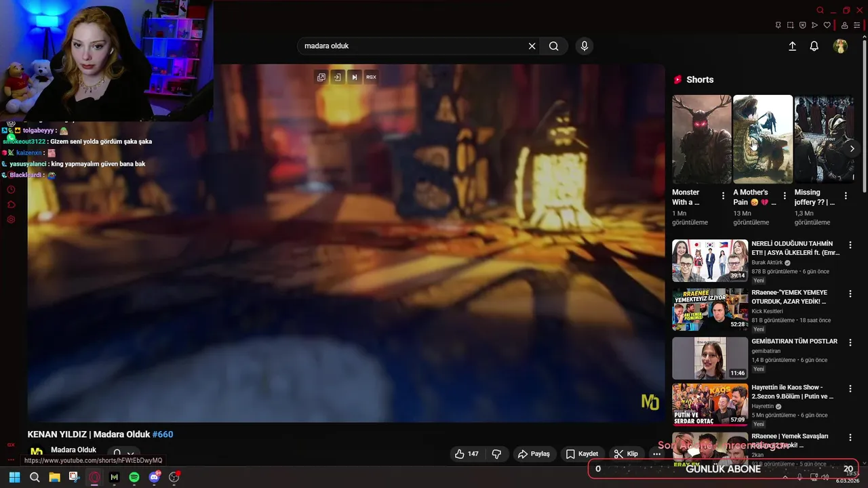Viewport: 868px width, 488px height.
Task: Open Opera easy setup sliders icon
Action: 857,25
